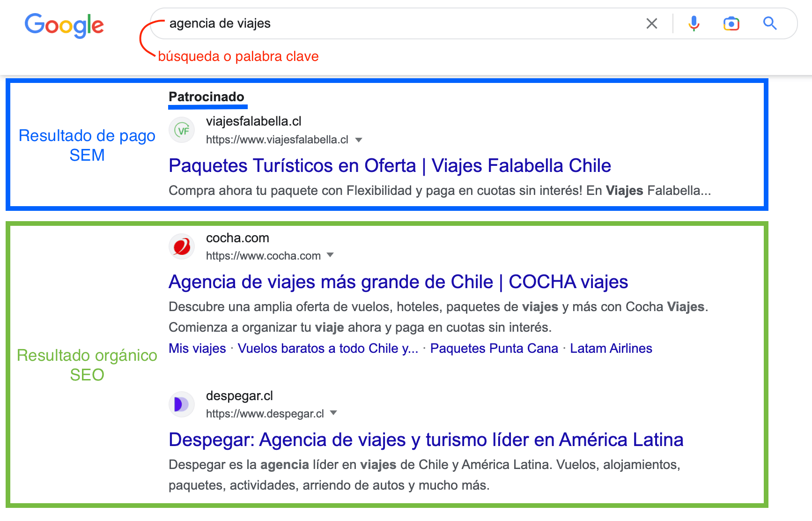
Task: Click the magnifying glass search button
Action: click(x=770, y=23)
